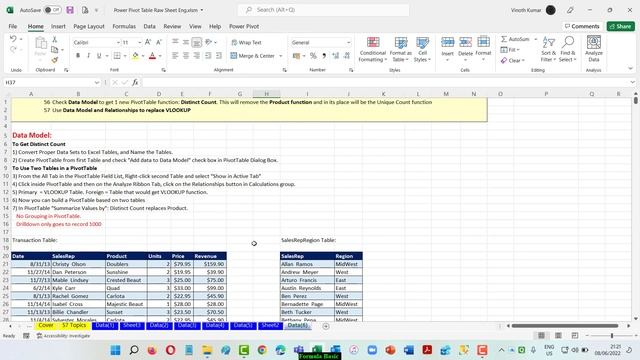
Task: Click Delete cells button
Action: click(x=465, y=49)
